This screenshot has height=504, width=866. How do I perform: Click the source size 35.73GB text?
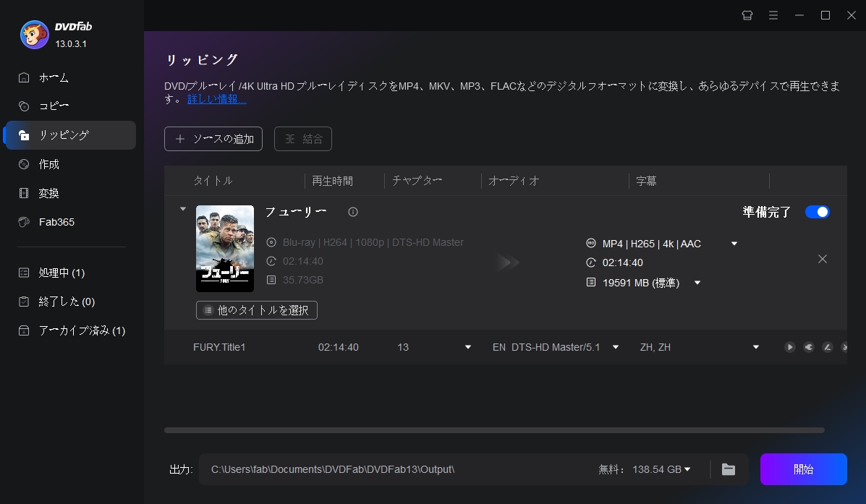tap(302, 280)
